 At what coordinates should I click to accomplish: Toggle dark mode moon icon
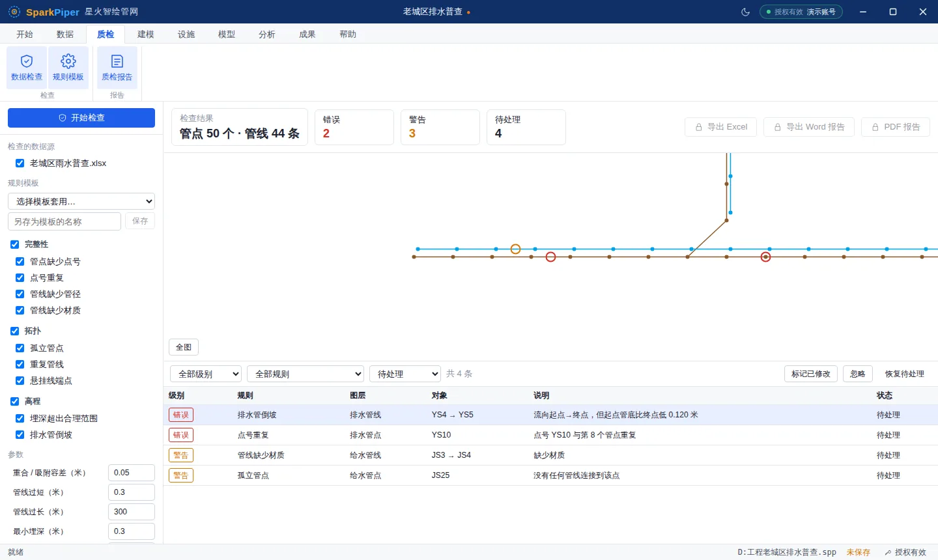click(x=746, y=12)
